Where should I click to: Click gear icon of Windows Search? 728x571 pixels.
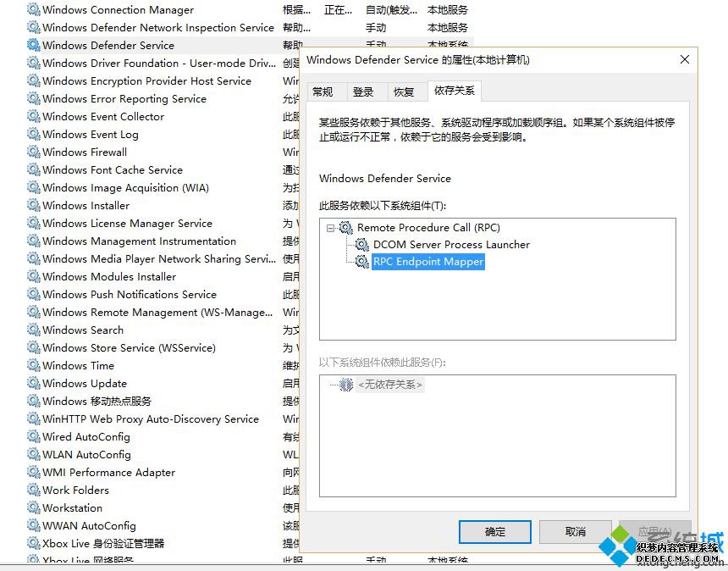point(33,330)
